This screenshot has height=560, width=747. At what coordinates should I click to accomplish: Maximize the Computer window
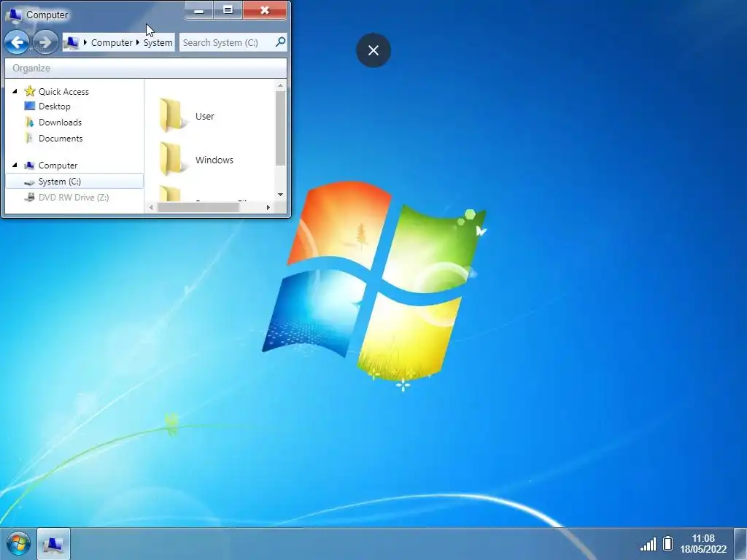click(x=228, y=10)
